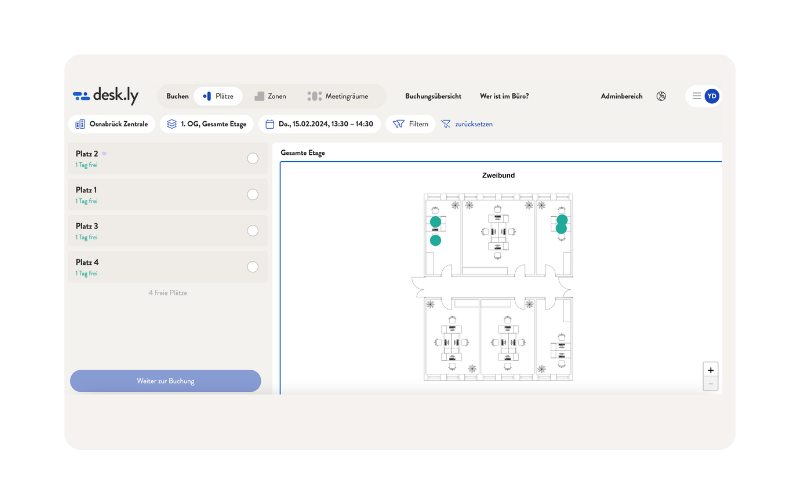The image size is (800, 500).
Task: Click the building icon in the location chip
Action: pos(80,124)
